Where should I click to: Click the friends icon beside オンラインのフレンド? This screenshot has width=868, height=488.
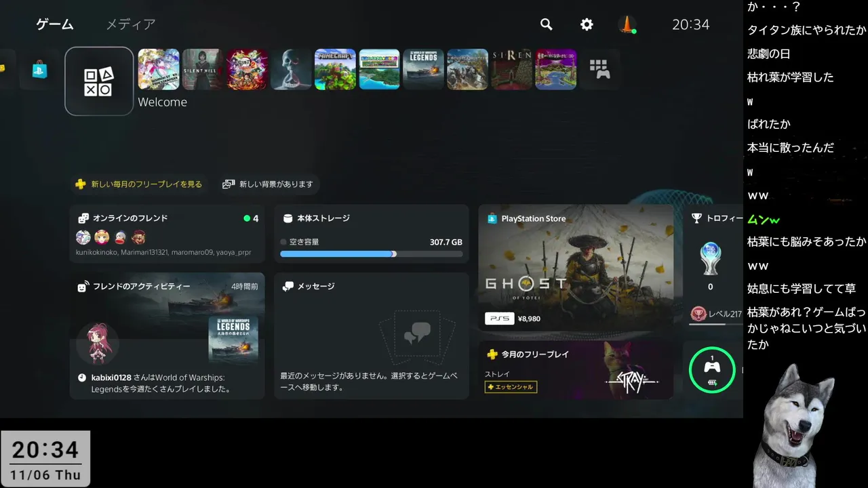83,218
